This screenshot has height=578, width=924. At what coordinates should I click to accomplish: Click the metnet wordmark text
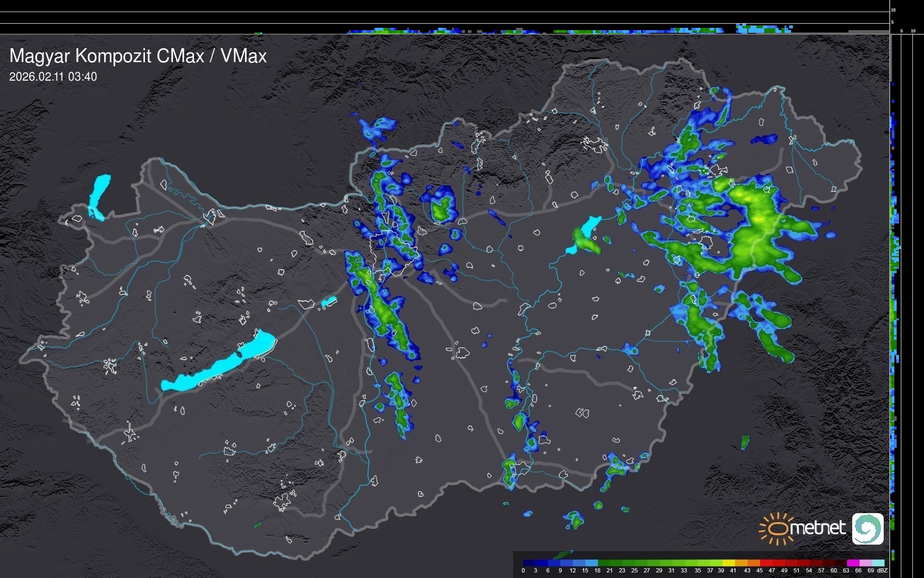817,528
